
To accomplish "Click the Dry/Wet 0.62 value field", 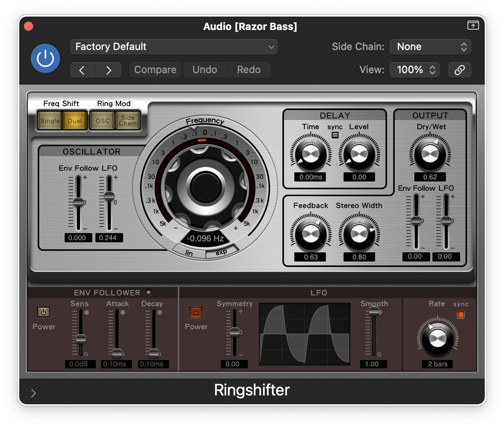I will tap(430, 177).
